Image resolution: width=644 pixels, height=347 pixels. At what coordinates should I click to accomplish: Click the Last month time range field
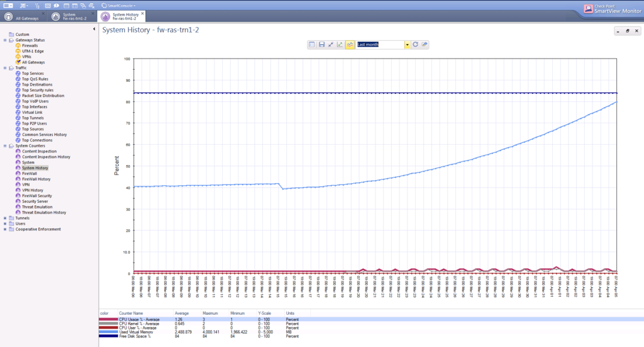click(x=380, y=45)
